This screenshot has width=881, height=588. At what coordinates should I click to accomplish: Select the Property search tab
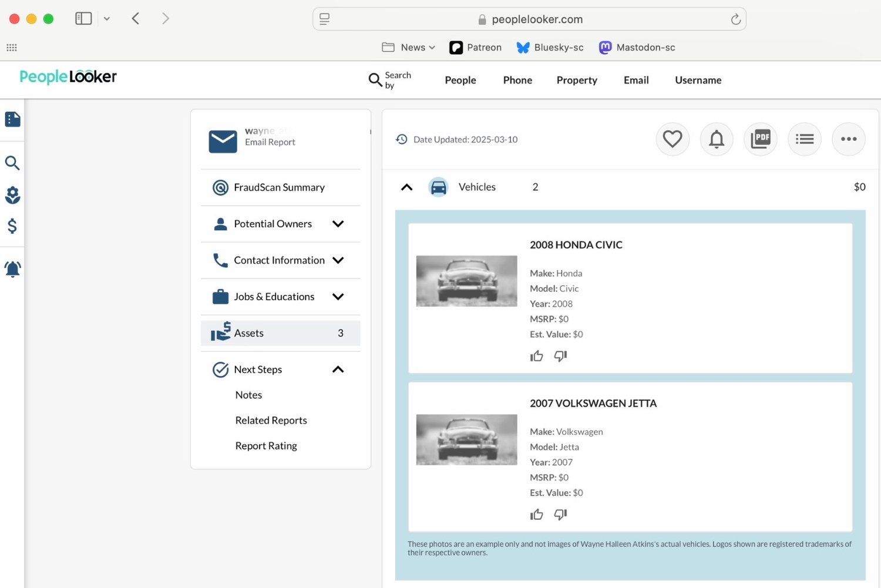577,80
